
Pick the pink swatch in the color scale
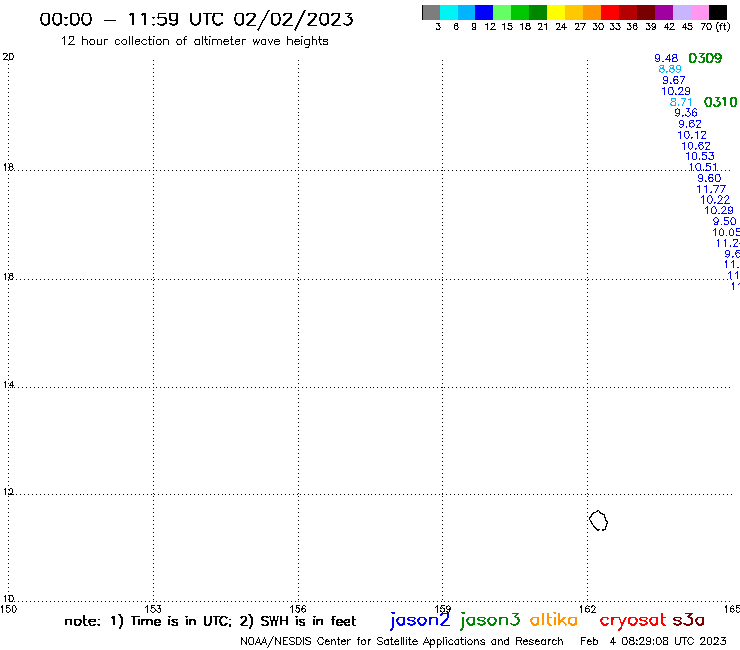700,12
